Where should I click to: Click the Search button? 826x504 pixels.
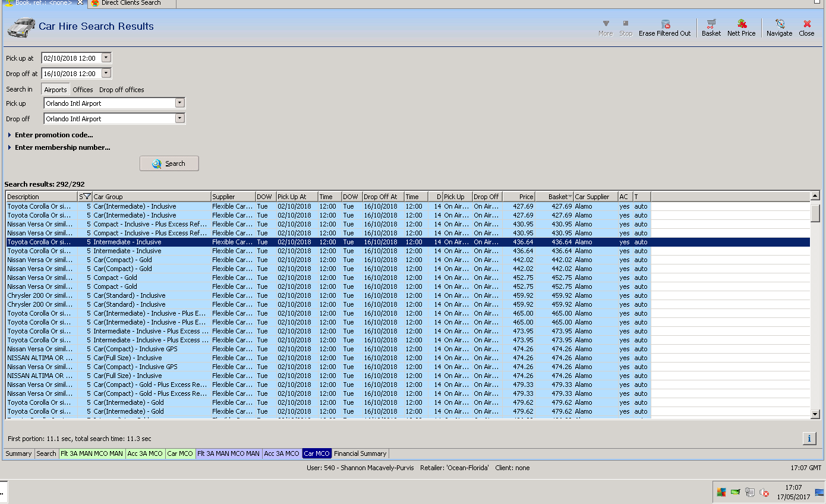(169, 163)
